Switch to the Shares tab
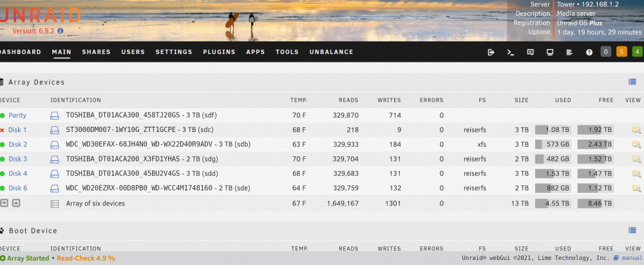The height and width of the screenshot is (267, 644). pos(96,52)
